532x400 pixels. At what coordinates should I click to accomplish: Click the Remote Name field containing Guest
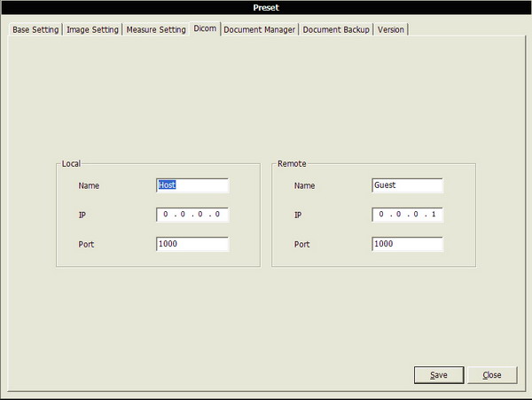[407, 185]
